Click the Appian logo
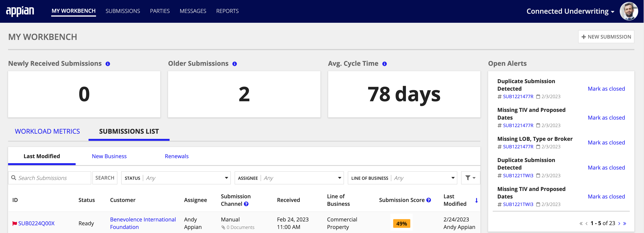The image size is (644, 233). 20,11
